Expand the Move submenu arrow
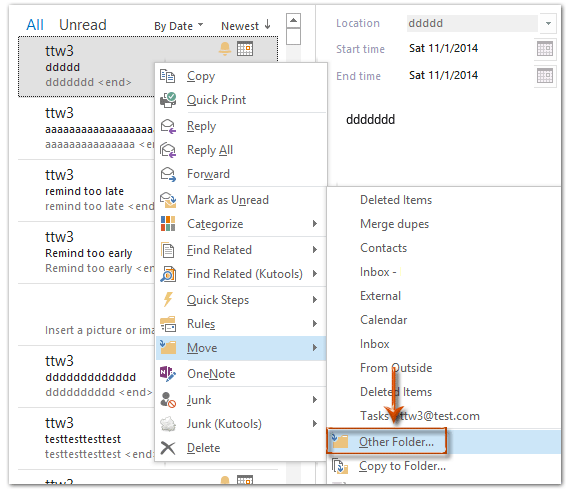The height and width of the screenshot is (495, 577). (315, 347)
